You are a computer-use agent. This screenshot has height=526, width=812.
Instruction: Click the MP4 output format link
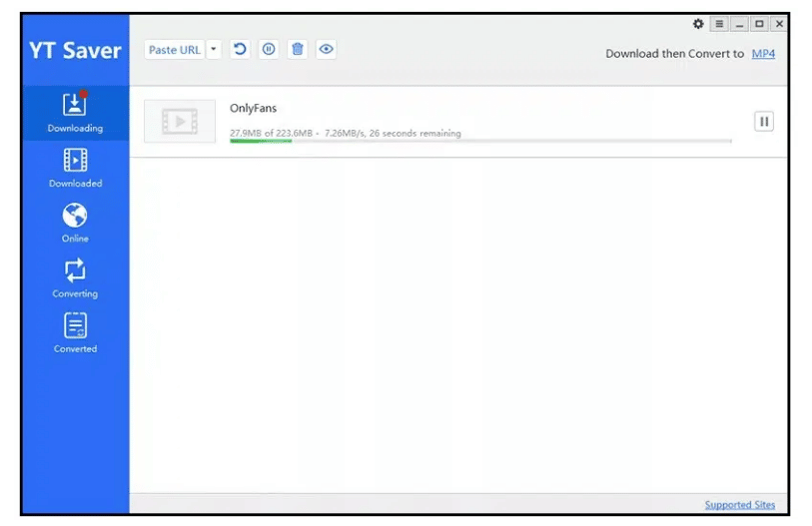(x=763, y=53)
